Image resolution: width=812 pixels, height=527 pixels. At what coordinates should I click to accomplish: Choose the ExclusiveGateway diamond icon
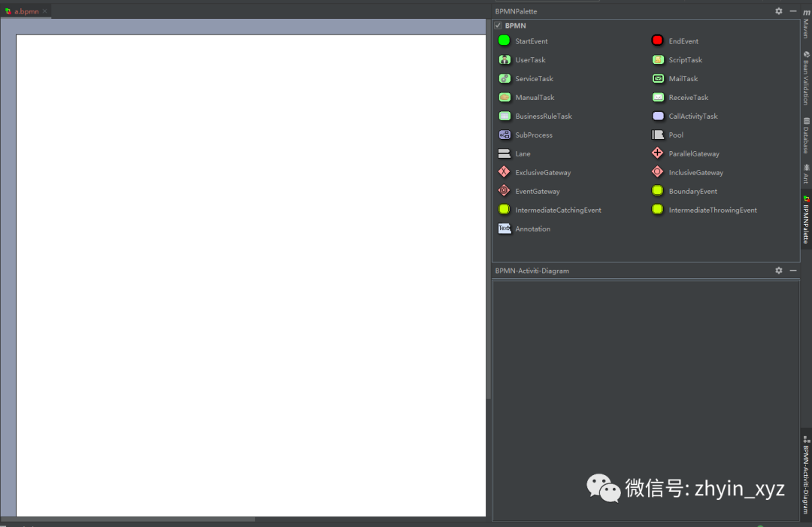tap(504, 171)
